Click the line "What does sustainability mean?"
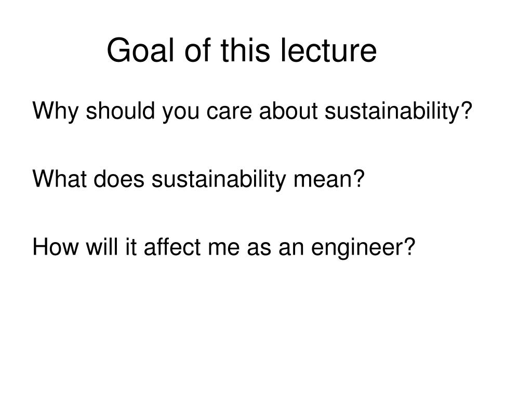Image resolution: width=532 pixels, height=399 pixels. point(198,180)
